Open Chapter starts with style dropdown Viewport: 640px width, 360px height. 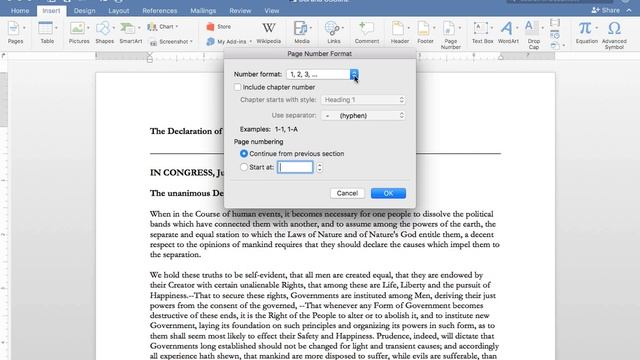coord(363,100)
